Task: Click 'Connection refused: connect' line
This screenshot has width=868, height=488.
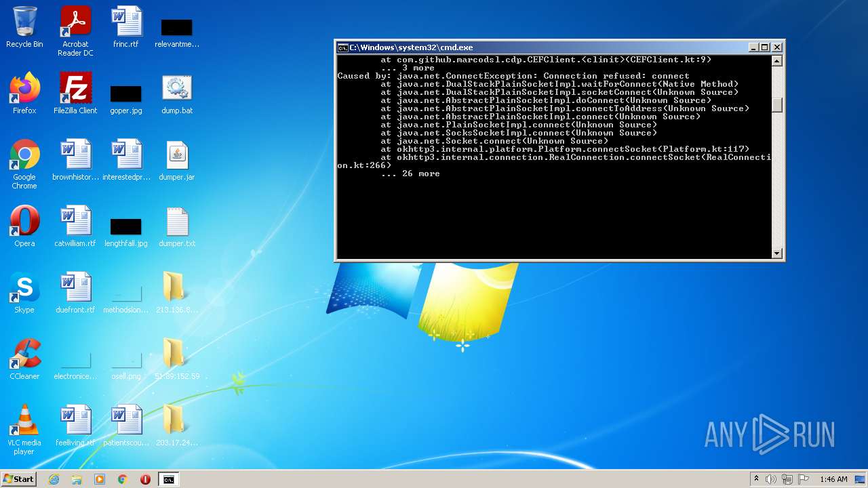Action: pyautogui.click(x=513, y=76)
